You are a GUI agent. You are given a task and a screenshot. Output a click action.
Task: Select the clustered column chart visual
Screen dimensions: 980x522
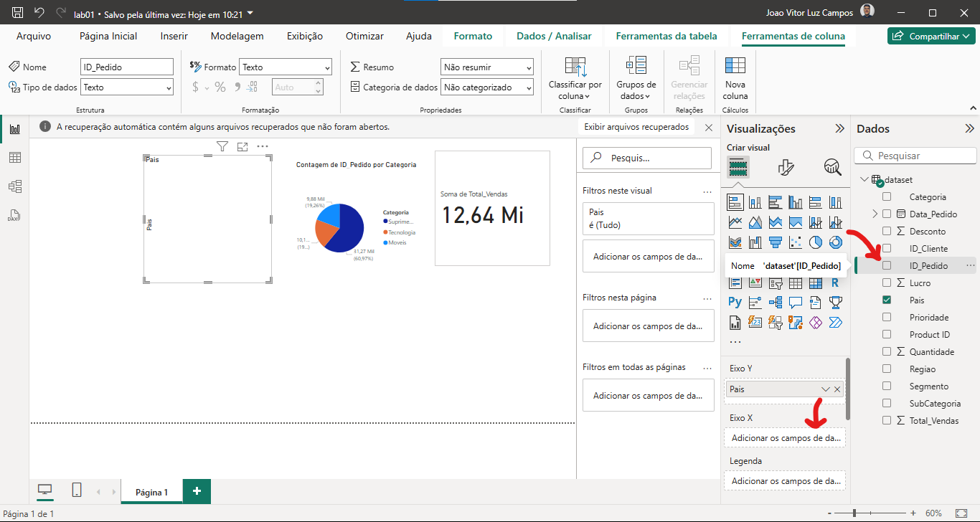click(795, 202)
